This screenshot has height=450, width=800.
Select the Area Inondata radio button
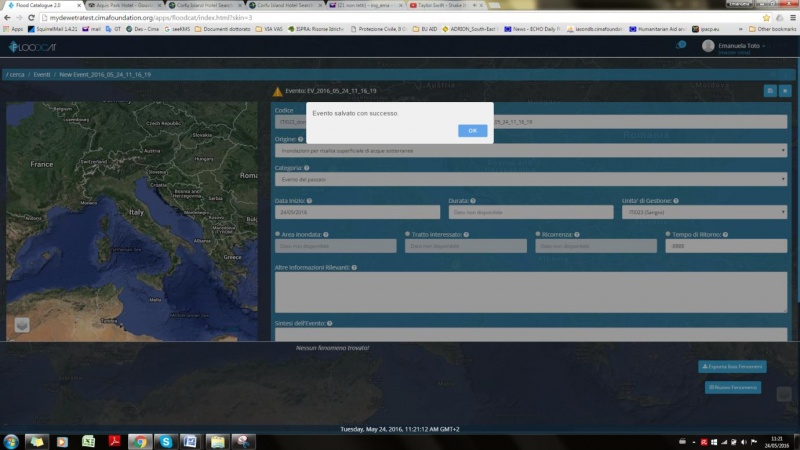click(278, 234)
